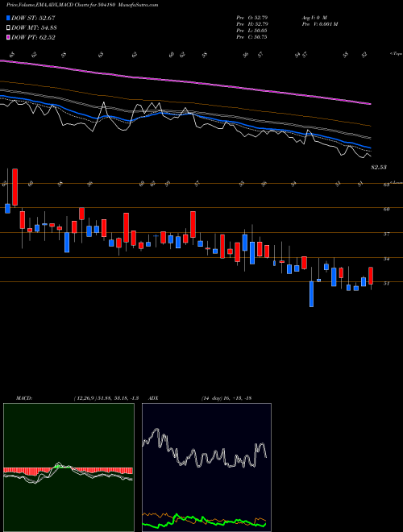This screenshot has height=532, width=403.
Task: Click the 'Pre V: 0.001 M' label
Action: tap(319, 24)
